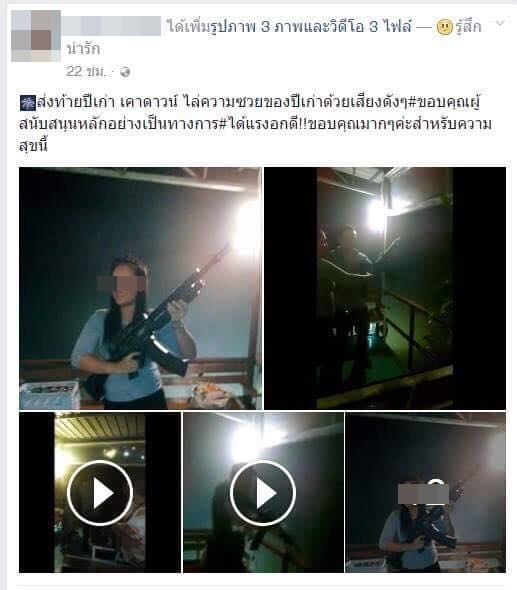This screenshot has height=590, width=517.
Task: Expand the post options chevron
Action: pyautogui.click(x=500, y=24)
